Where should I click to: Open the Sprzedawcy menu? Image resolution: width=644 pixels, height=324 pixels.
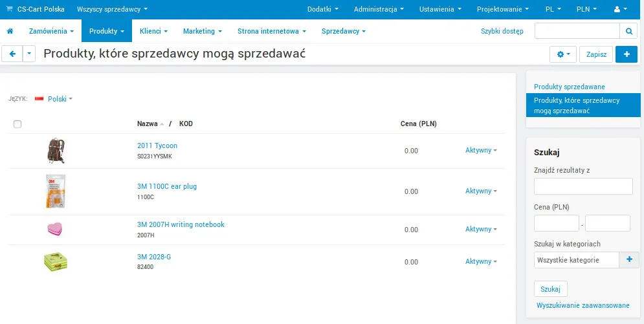343,31
